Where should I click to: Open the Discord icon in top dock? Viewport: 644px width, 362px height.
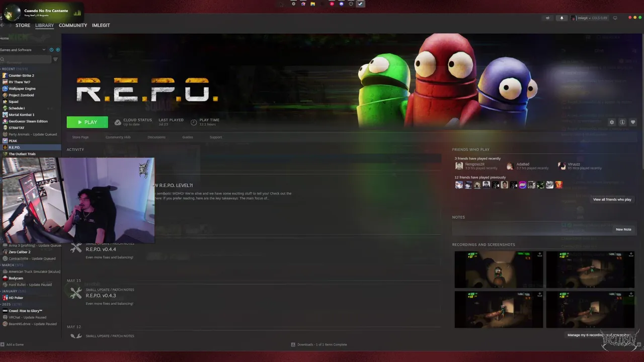[341, 4]
